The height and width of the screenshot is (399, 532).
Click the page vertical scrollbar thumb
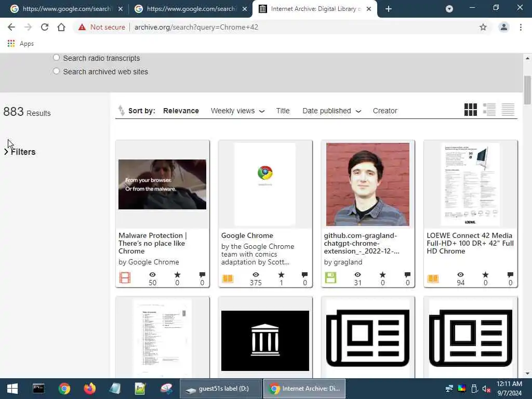pos(527,90)
